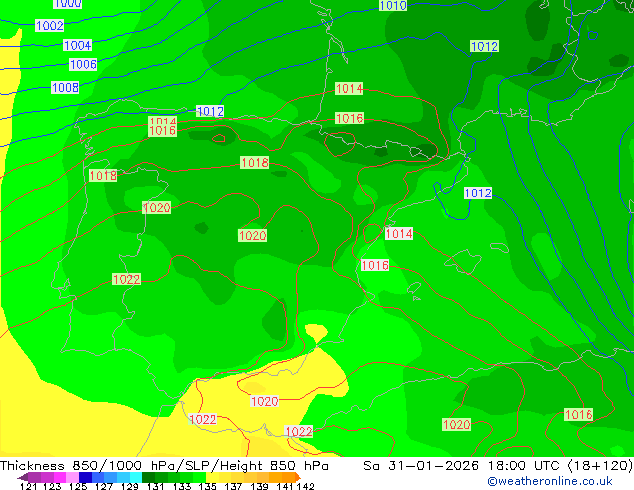Click the purple swatch at legend start
Viewport: 634px width, 490px height.
tap(34, 477)
